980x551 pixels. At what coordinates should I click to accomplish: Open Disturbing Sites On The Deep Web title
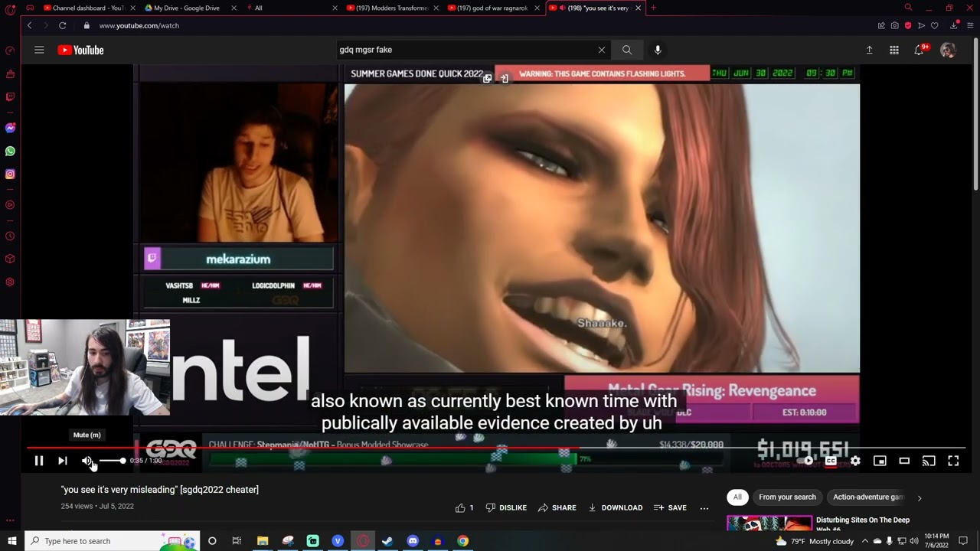click(x=863, y=523)
